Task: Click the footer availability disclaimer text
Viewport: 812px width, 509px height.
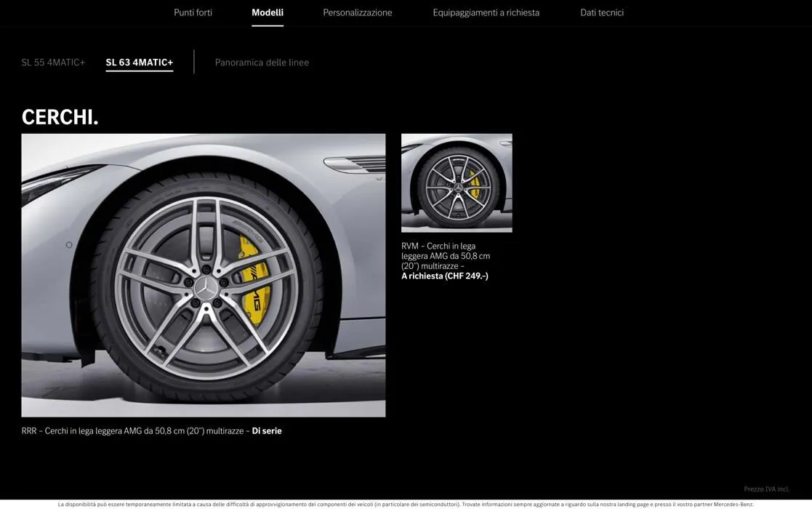Action: coord(406,503)
